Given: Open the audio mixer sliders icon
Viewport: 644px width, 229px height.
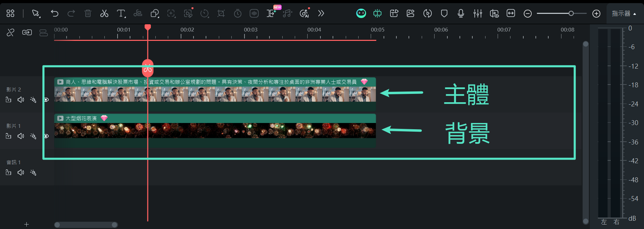Looking at the screenshot, I should point(478,14).
